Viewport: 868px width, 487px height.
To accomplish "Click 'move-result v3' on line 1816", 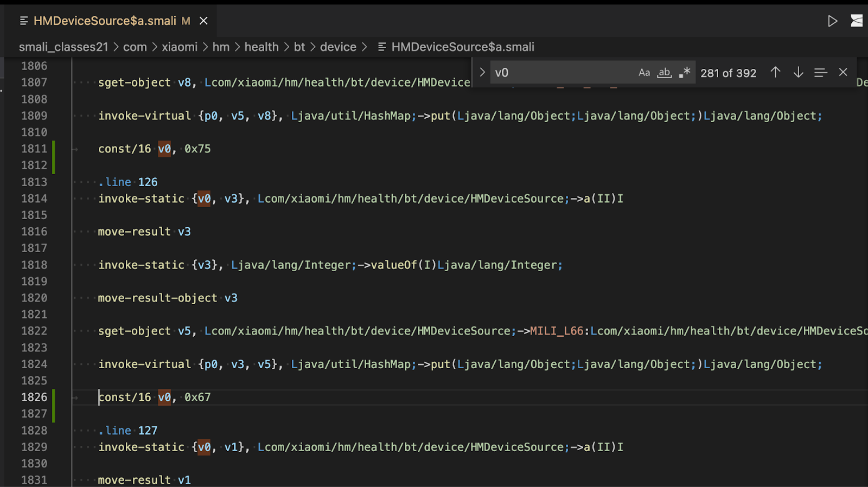I will click(x=144, y=232).
